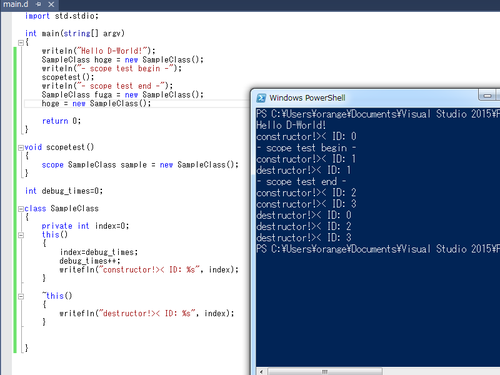The width and height of the screenshot is (500, 375).
Task: Click '- scope test begin -' output in PowerShell
Action: [306, 148]
